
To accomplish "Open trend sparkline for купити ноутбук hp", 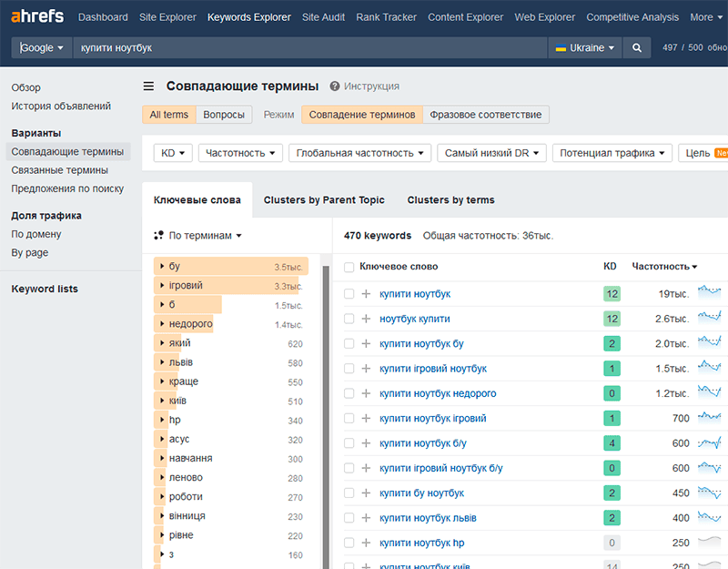I will (x=710, y=542).
